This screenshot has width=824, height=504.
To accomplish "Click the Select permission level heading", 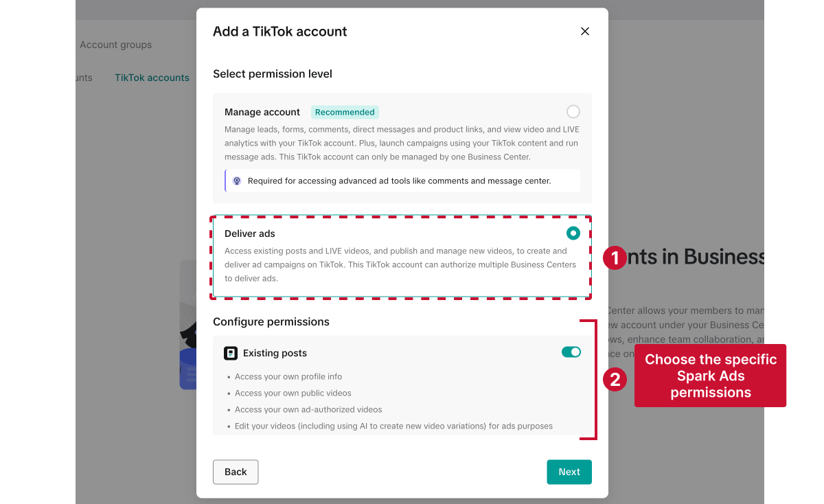I will tap(273, 73).
